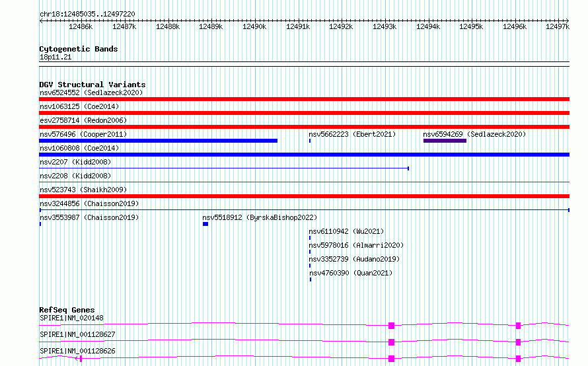This screenshot has height=366, width=588.
Task: Select the red bar under nsv1063125
Action: [x=304, y=113]
